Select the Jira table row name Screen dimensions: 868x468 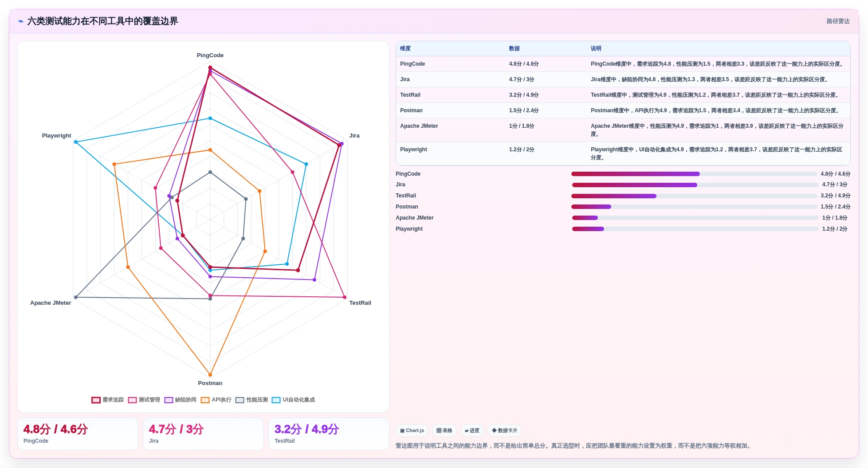[405, 79]
